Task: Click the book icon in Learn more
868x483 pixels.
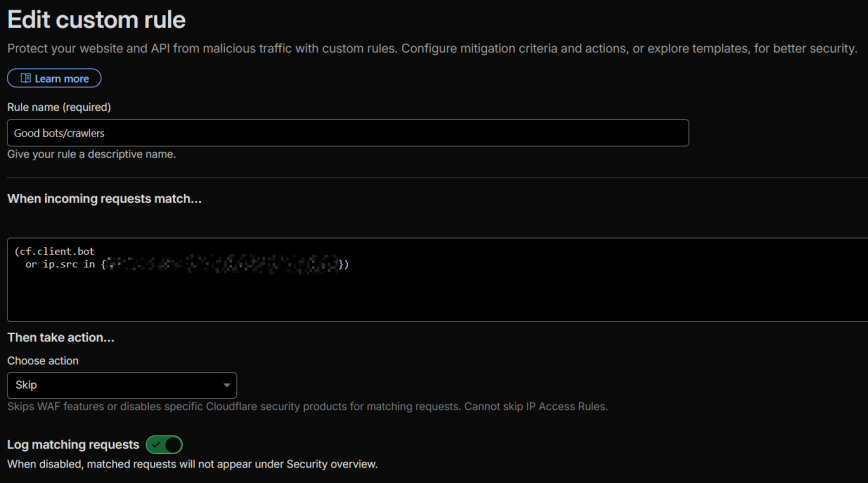Action: pos(26,78)
